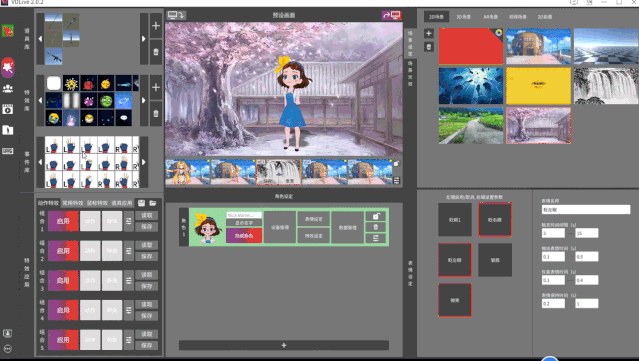This screenshot has width=639, height=361.
Task: Click the red avatar icon atop the left sidebar
Action: coord(8,31)
